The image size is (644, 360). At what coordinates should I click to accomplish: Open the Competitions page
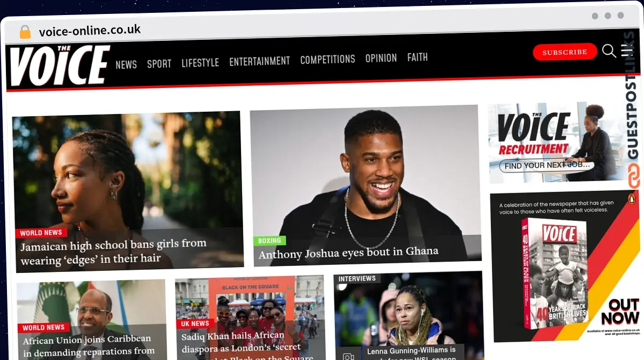(x=327, y=59)
